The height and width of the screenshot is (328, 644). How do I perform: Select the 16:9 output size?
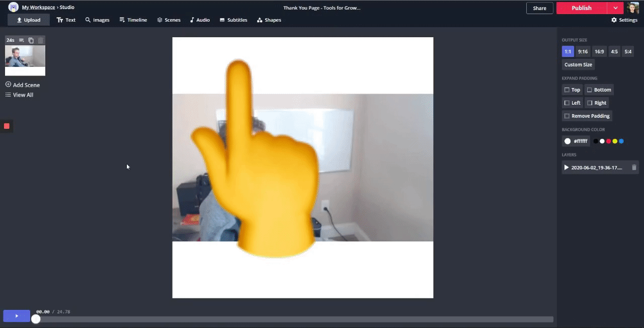pos(599,51)
